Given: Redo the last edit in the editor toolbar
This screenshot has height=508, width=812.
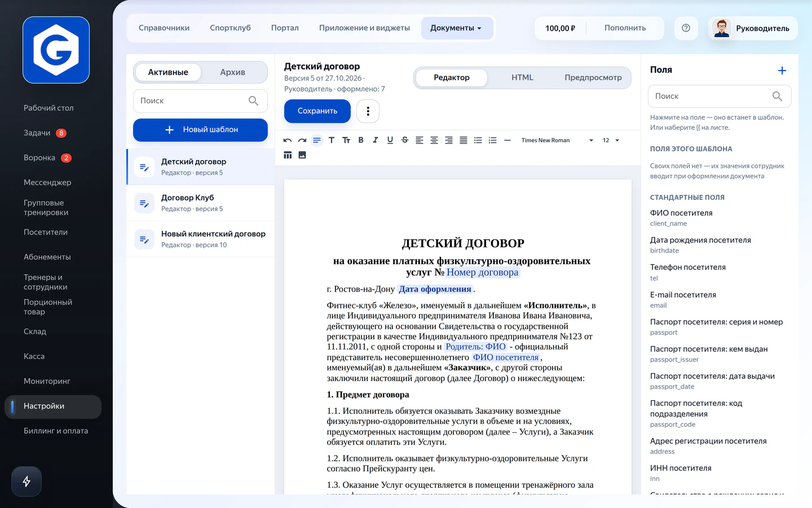Looking at the screenshot, I should 302,141.
